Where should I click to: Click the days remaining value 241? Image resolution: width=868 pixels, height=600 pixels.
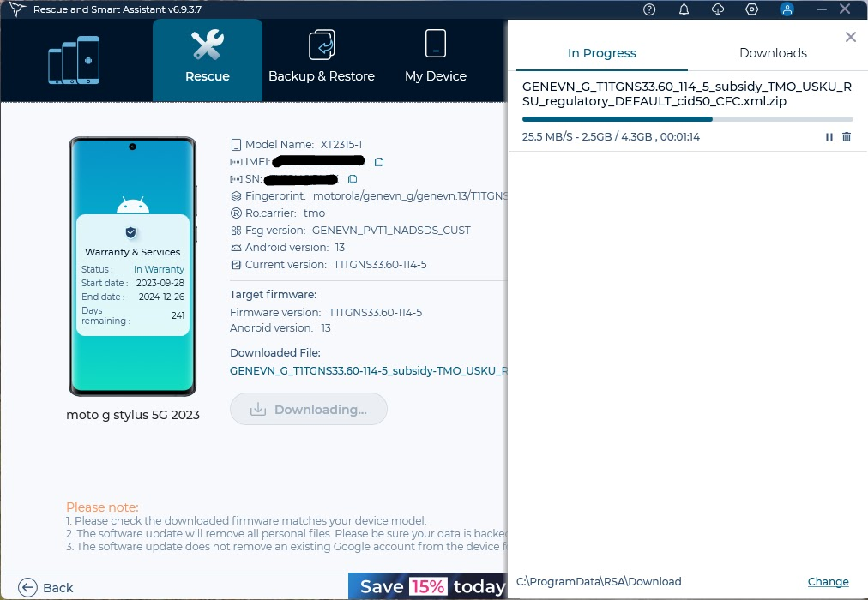click(178, 315)
